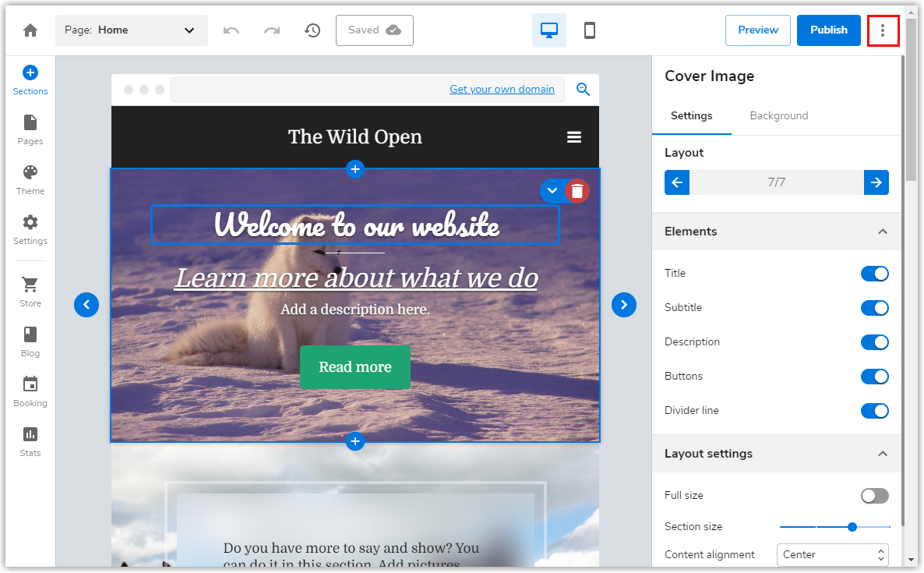Click the Preview button
The image size is (924, 573).
click(758, 30)
